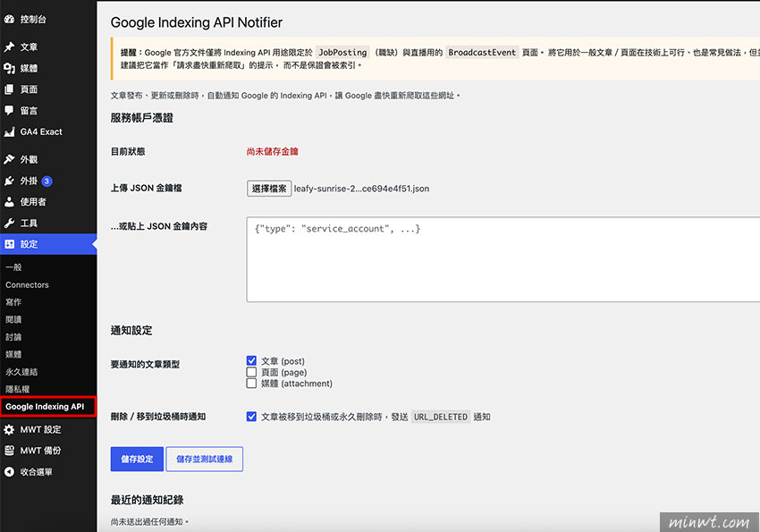Image resolution: width=760 pixels, height=532 pixels.
Task: Select 討論 settings submenu
Action: click(13, 337)
